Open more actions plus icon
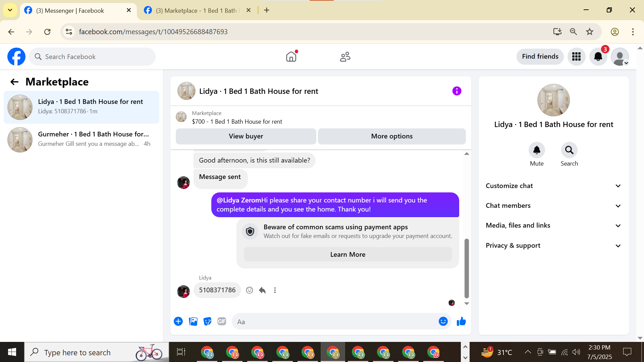 (x=178, y=321)
